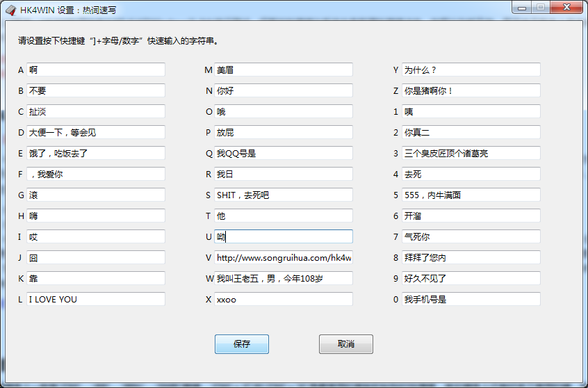Focus the R field containing 我日
The height and width of the screenshot is (388, 588).
284,174
